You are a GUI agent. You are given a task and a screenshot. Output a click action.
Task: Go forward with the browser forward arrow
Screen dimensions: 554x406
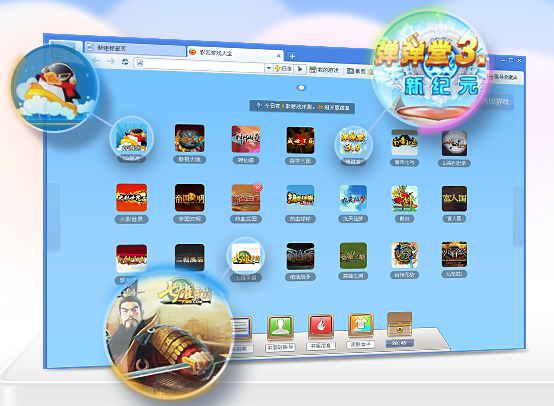[x=110, y=61]
